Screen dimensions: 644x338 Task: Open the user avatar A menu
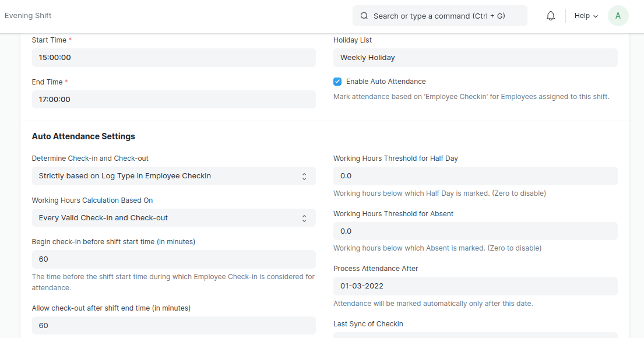click(x=618, y=16)
